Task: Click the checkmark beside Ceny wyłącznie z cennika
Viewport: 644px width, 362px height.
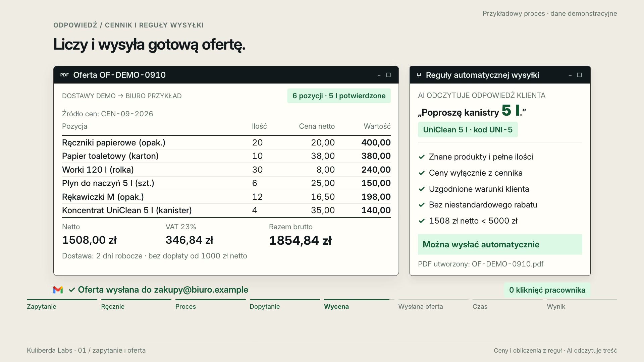Action: [x=422, y=173]
